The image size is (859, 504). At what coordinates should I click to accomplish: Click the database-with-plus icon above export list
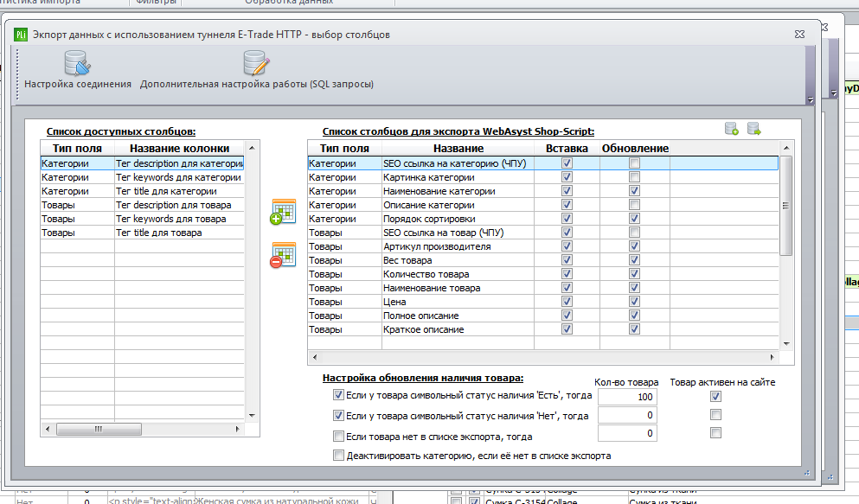(x=731, y=129)
